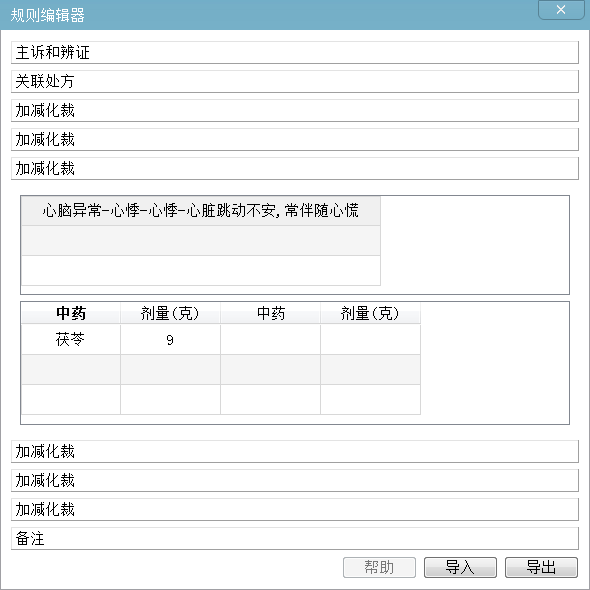Open the 加减化裁 panel directly below 关联处方
590x590 pixels.
[295, 111]
